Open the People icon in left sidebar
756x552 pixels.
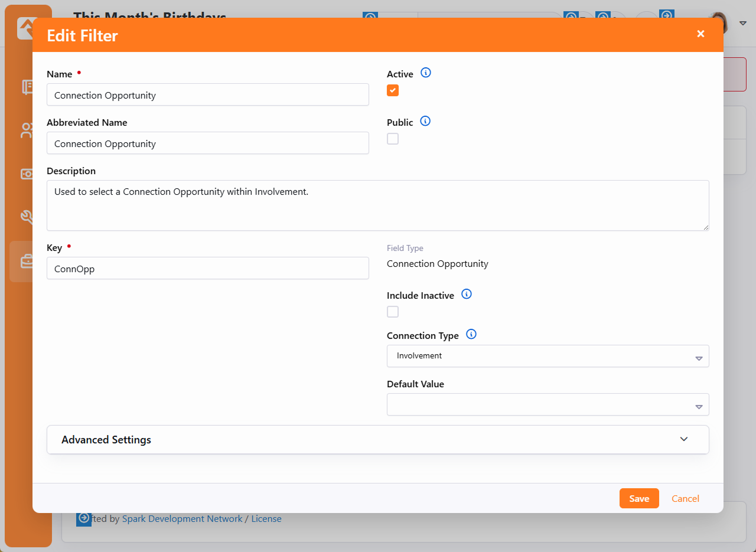pos(27,130)
